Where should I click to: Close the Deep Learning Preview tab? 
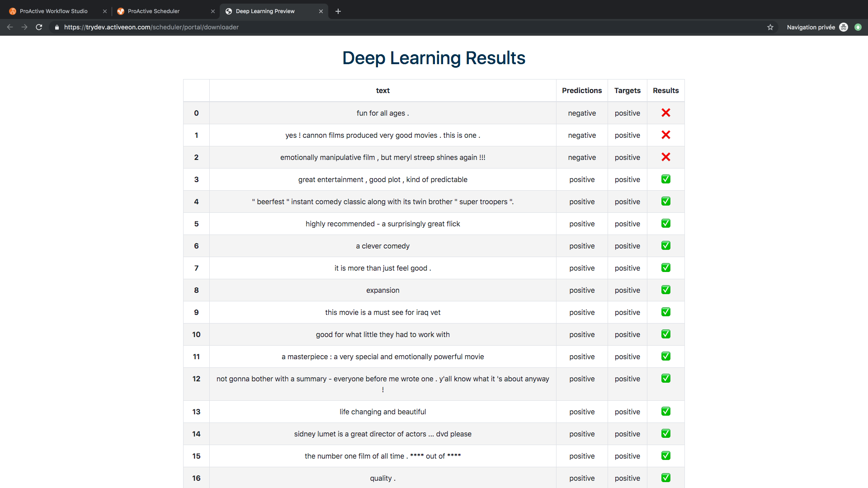click(321, 11)
